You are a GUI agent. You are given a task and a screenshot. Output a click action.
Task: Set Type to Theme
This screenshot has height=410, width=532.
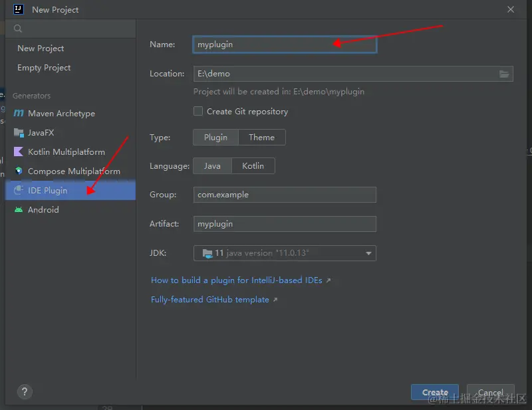(x=261, y=138)
